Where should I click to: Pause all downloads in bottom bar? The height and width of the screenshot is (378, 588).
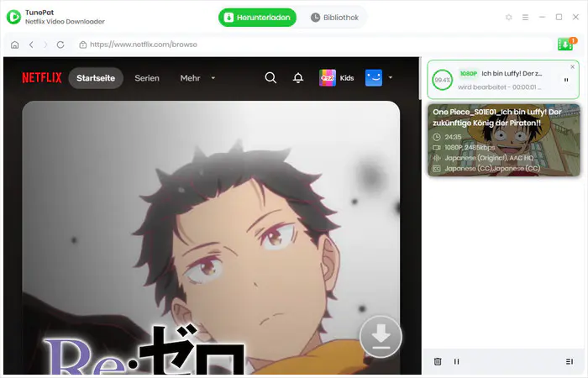point(456,361)
